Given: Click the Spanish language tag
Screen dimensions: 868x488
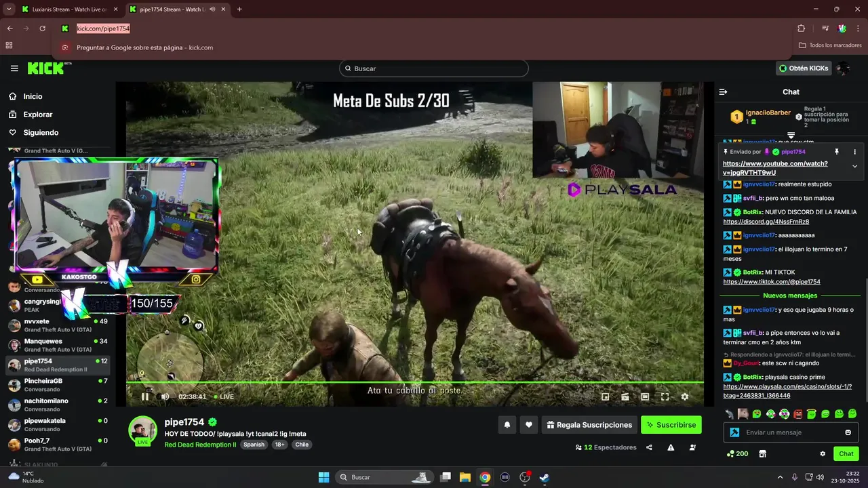Looking at the screenshot, I should click(x=254, y=445).
